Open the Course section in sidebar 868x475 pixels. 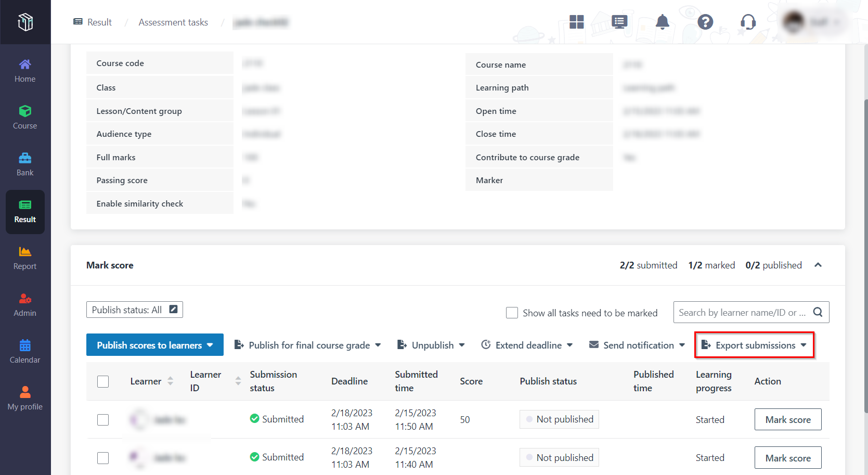[25, 118]
